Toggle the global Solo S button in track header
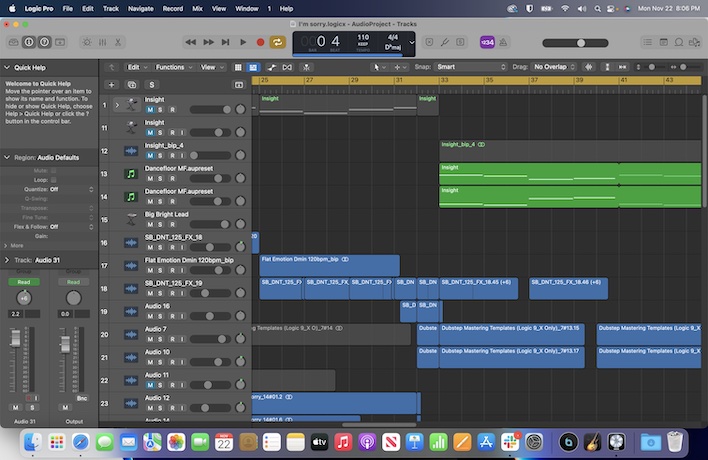Screen dimensions: 708x460 (152, 84)
